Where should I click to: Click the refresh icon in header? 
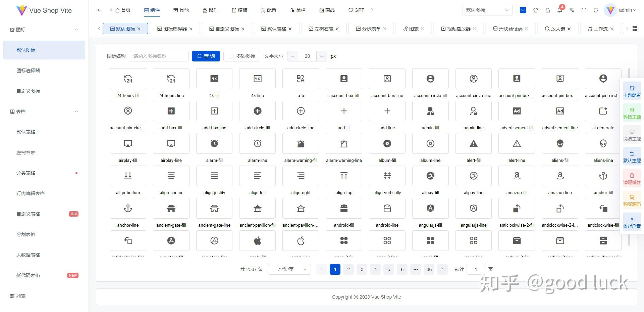click(596, 10)
